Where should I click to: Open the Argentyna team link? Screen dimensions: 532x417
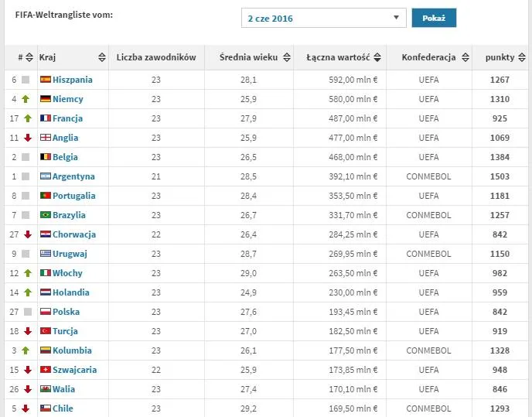[x=73, y=176]
